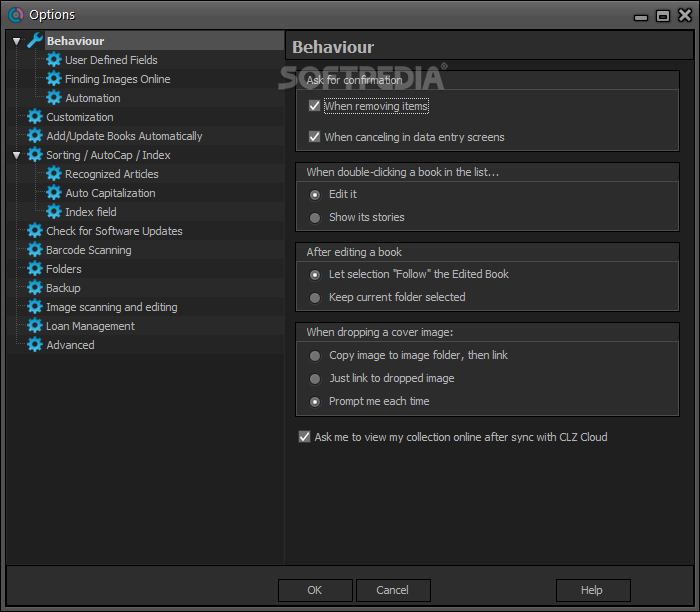
Task: Open Add/Update Books Automatically settings
Action: 124,136
